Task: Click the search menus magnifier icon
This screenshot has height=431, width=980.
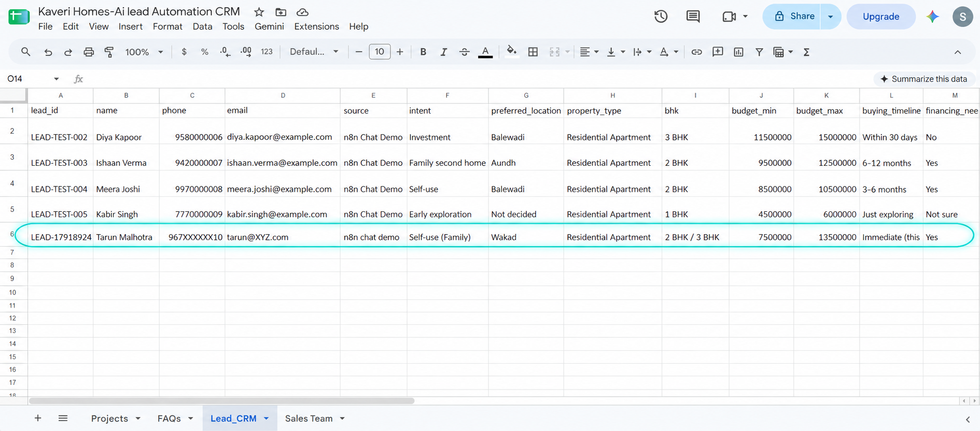Action: (x=25, y=52)
